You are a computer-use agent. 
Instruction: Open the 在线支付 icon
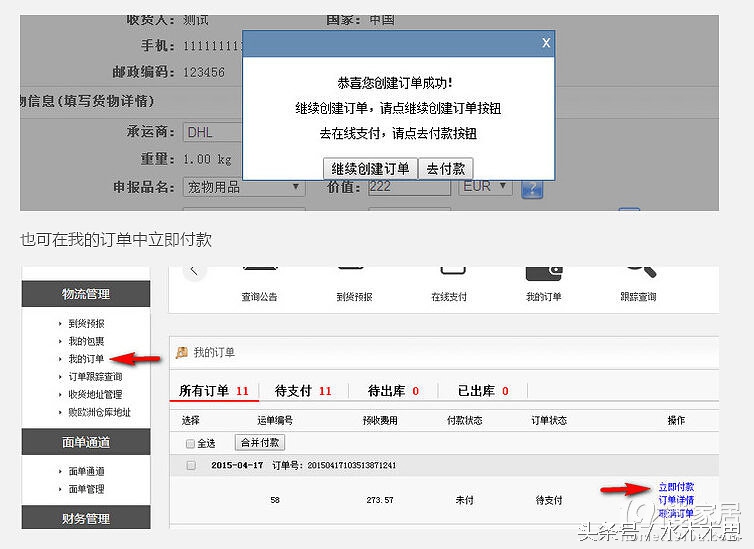(x=449, y=284)
